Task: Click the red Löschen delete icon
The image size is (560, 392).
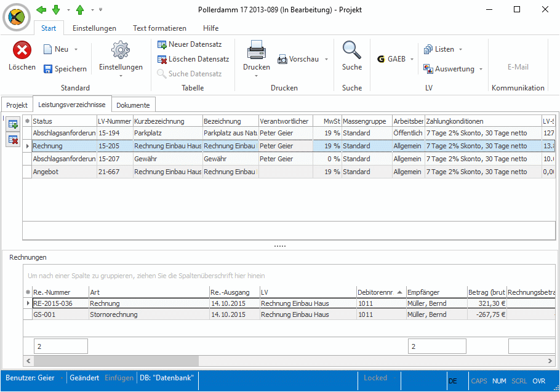Action: pos(22,50)
